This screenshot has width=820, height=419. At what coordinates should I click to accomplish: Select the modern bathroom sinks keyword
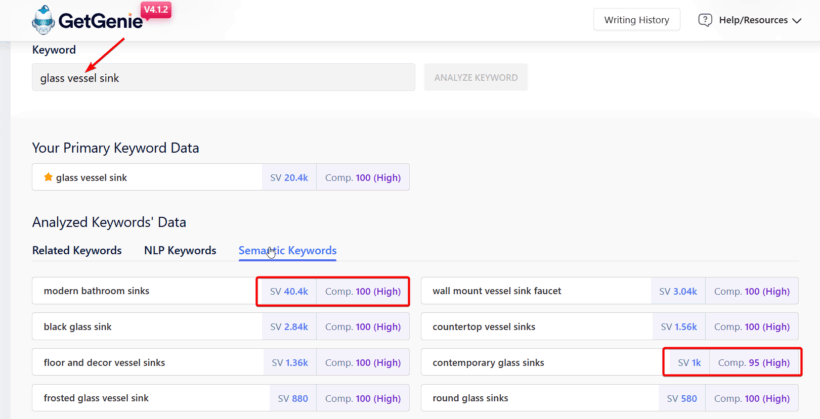[x=96, y=291]
